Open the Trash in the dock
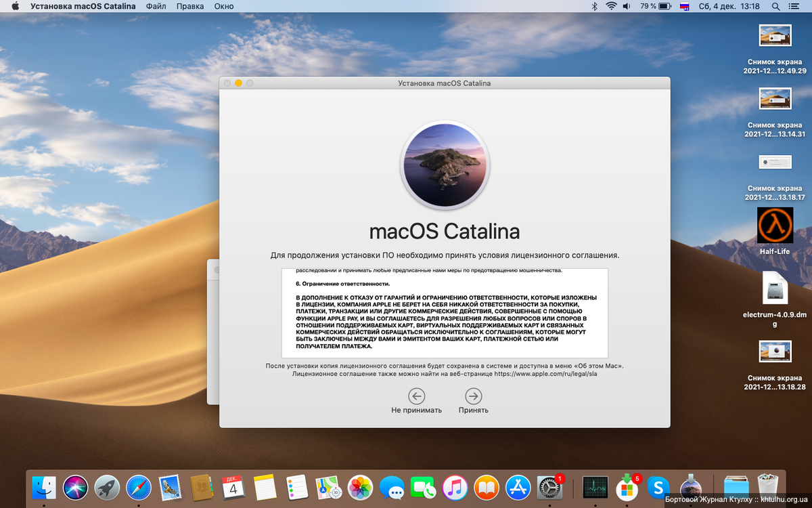The height and width of the screenshot is (508, 812). (x=768, y=487)
